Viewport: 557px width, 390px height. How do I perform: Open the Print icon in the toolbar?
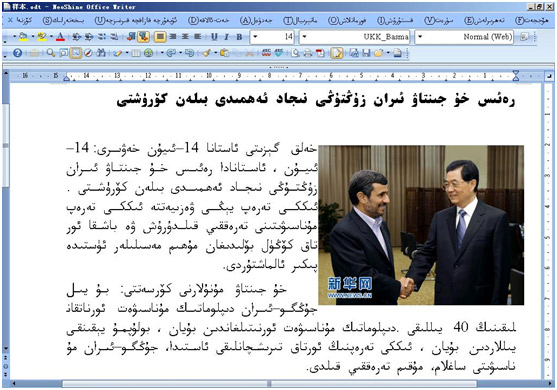tap(308, 53)
